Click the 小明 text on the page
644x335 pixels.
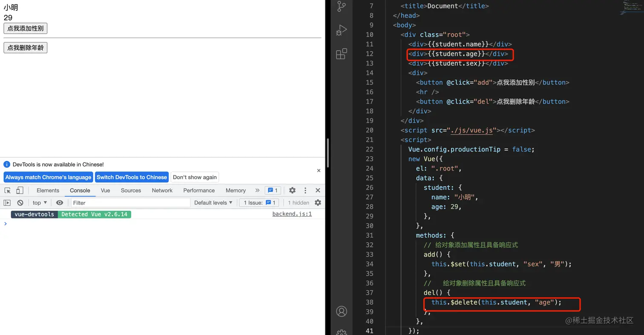tap(11, 7)
